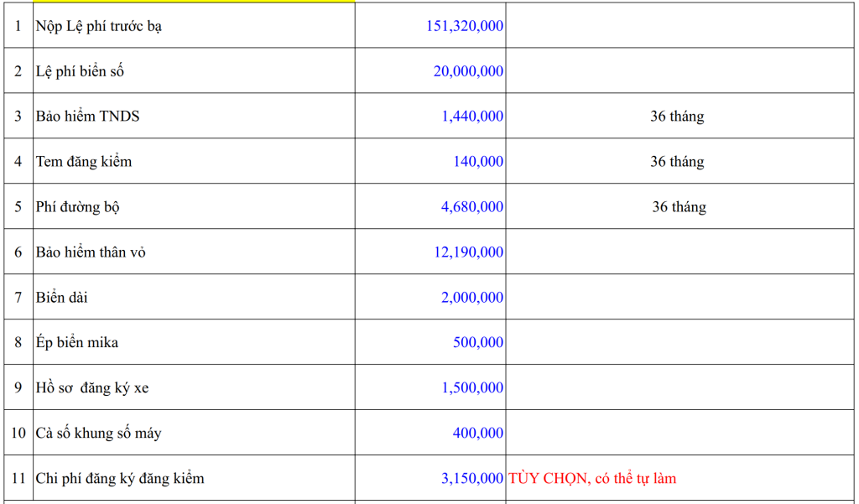Select the 'Cà số khung số máy' cell
This screenshot has width=859, height=504.
98,434
